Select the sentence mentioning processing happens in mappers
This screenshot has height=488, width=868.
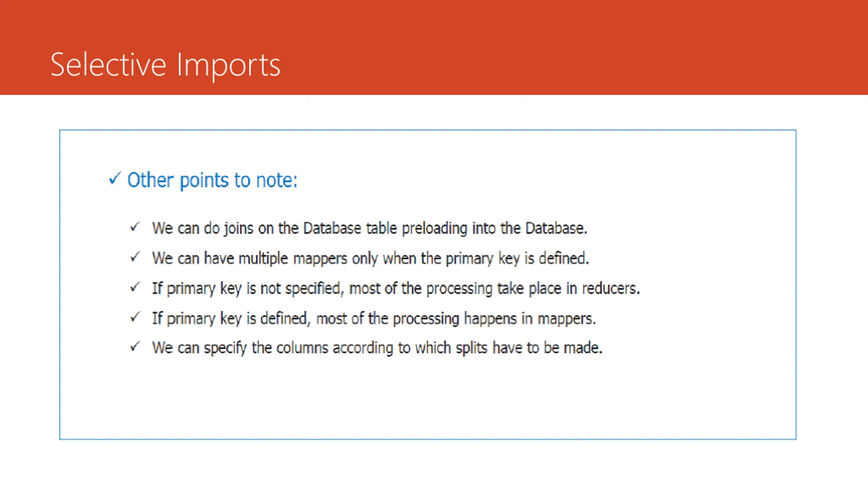(374, 319)
